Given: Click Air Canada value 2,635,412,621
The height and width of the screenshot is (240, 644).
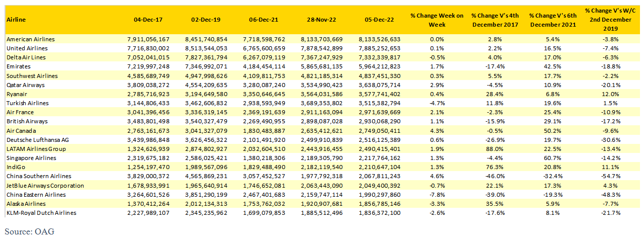Looking at the screenshot, I should (322, 131).
